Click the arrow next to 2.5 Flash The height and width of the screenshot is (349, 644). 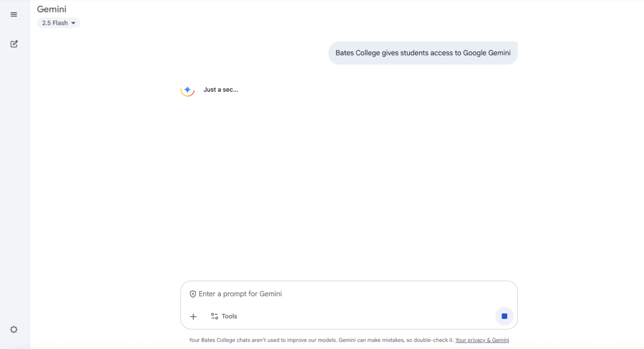(x=74, y=23)
